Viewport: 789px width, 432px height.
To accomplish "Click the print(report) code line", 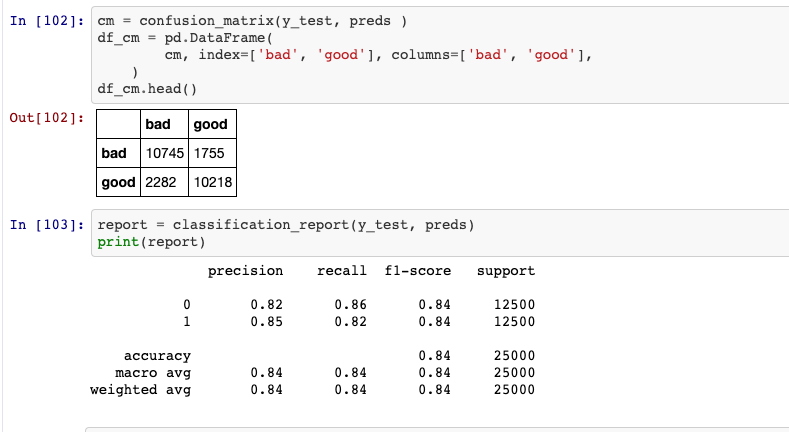I will (x=151, y=242).
